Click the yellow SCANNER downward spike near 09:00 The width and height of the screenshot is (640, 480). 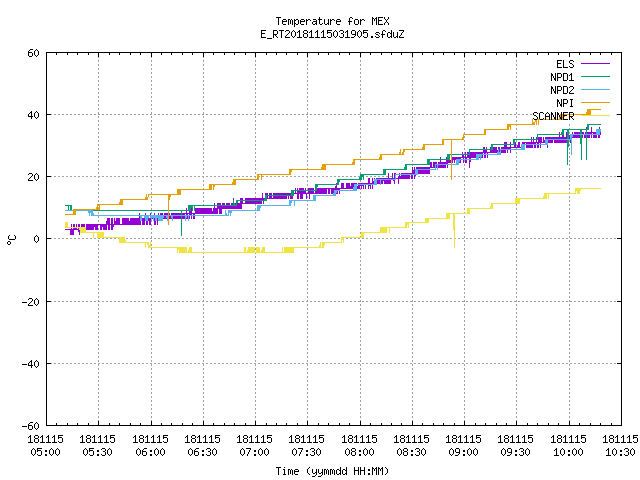(454, 233)
